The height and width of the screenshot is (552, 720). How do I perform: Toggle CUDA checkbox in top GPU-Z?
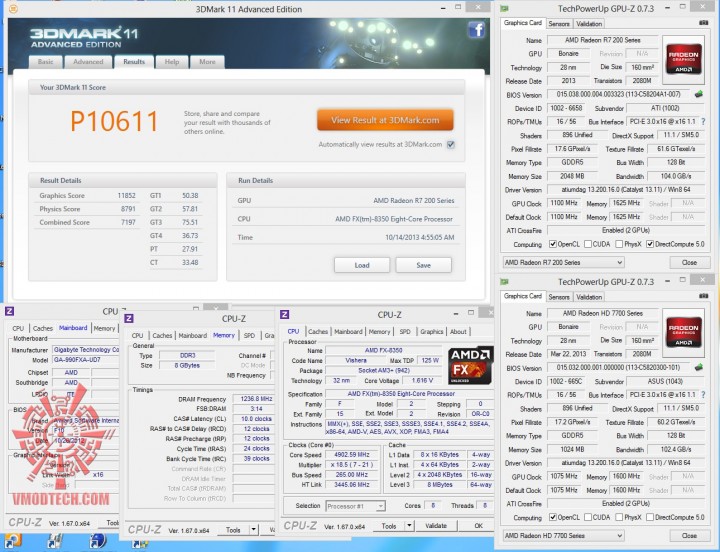coord(588,244)
